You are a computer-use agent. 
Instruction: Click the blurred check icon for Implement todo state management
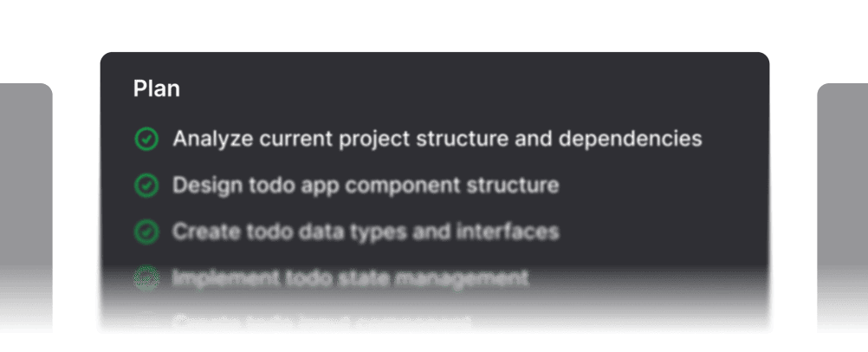pos(146,278)
